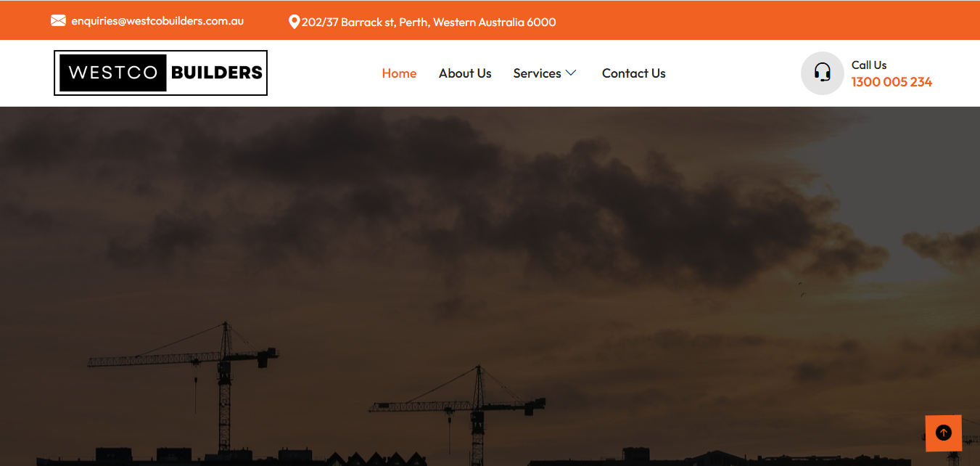Click the center crane silhouette

pyautogui.click(x=477, y=414)
